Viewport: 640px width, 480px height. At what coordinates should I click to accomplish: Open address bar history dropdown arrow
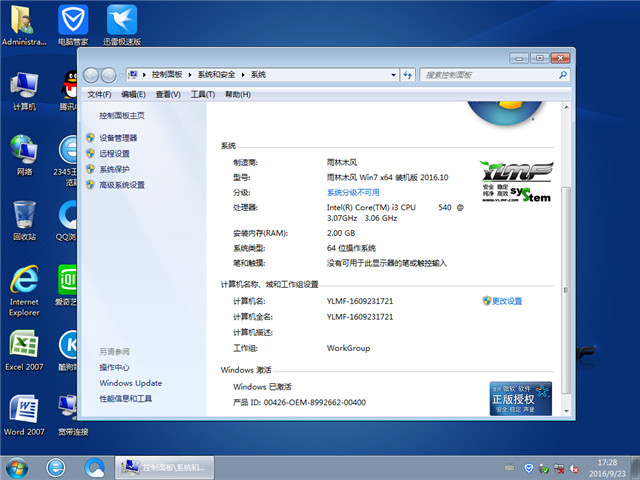point(393,75)
